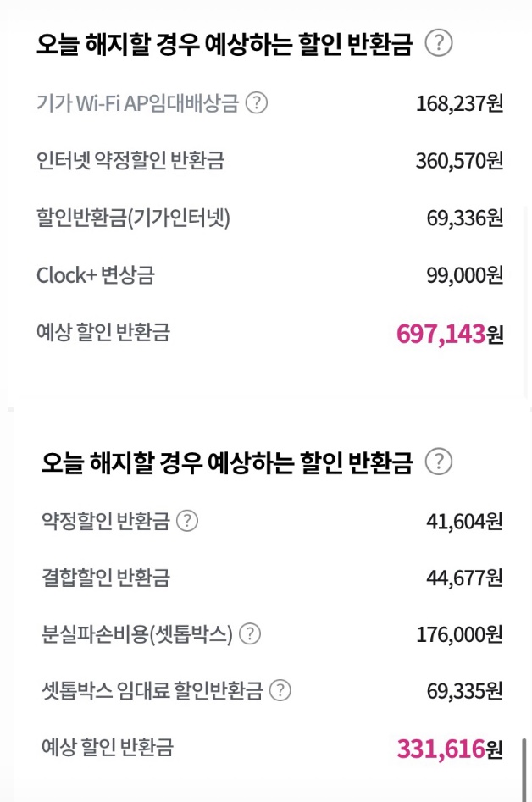Click the 697,143원 total amount
The height and width of the screenshot is (802, 532).
[449, 334]
